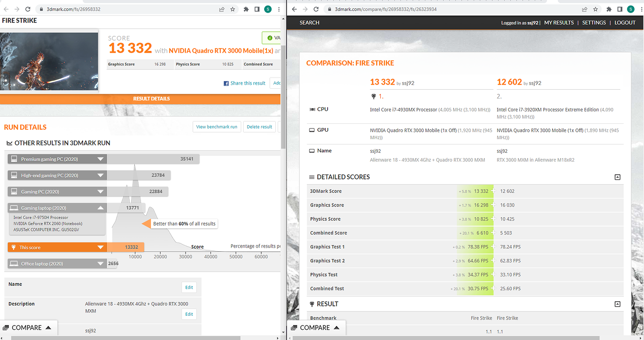Click Edit button for Description

tap(189, 314)
